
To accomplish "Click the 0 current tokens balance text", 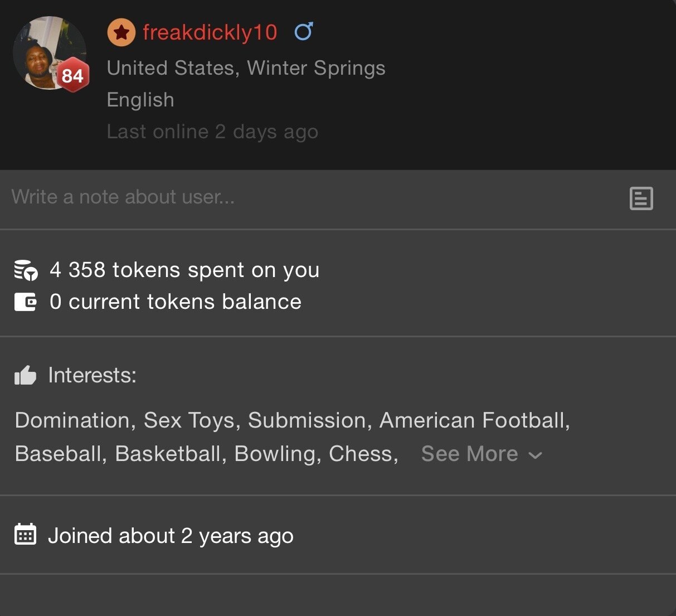I will [176, 302].
